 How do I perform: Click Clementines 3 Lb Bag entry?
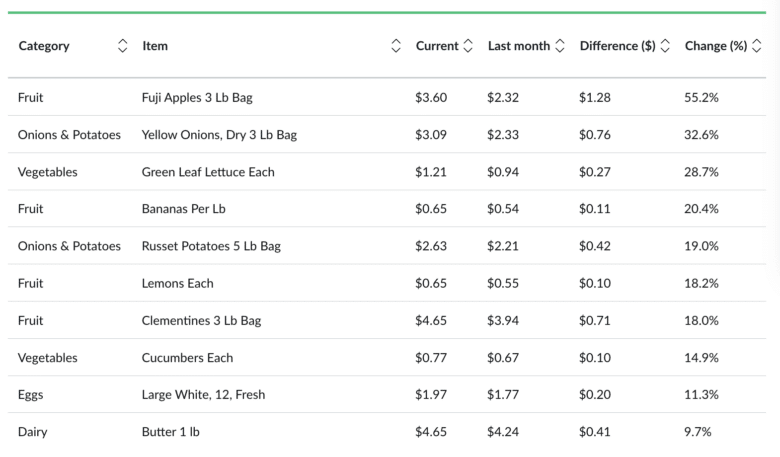pyautogui.click(x=201, y=320)
